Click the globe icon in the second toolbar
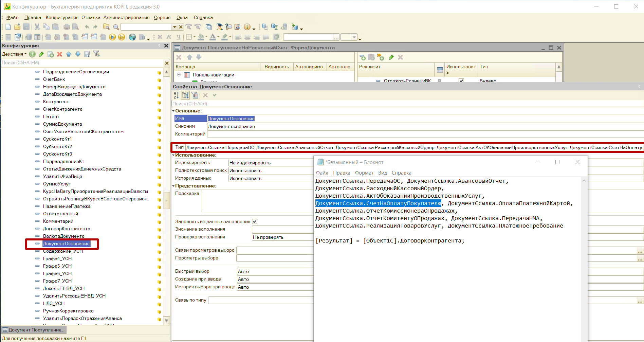 132,37
